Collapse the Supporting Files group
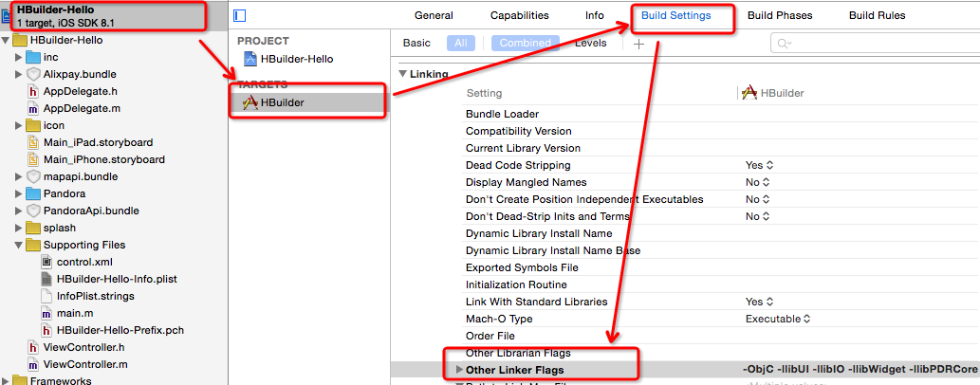The image size is (980, 385). point(19,245)
